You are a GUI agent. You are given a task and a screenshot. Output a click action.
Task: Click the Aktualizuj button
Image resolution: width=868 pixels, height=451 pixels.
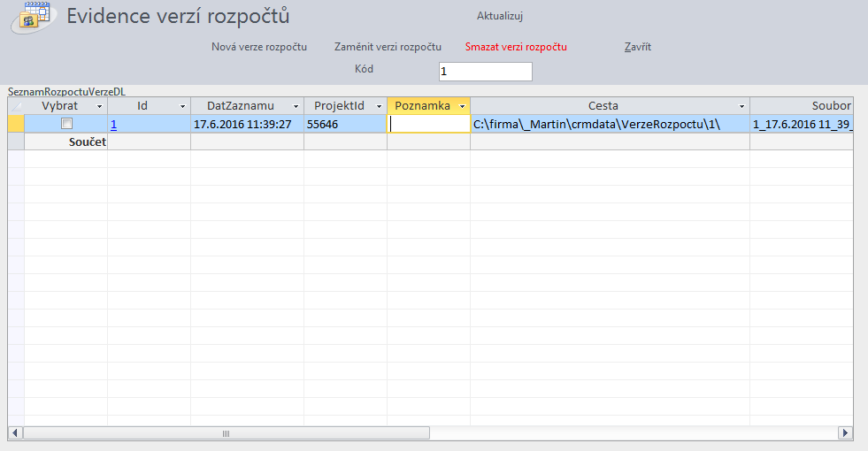coord(500,16)
